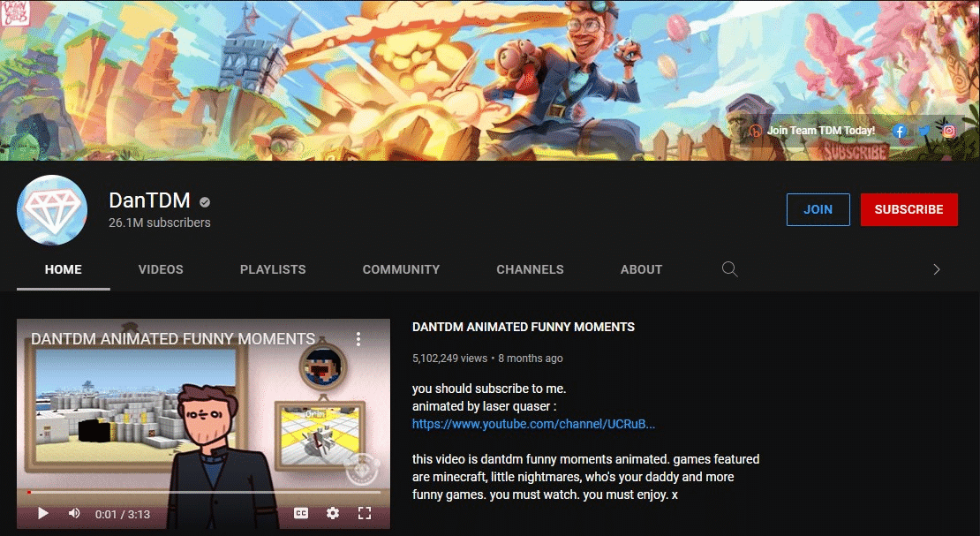Switch to the PLAYLISTS tab
Viewport: 980px width, 536px height.
[x=273, y=269]
